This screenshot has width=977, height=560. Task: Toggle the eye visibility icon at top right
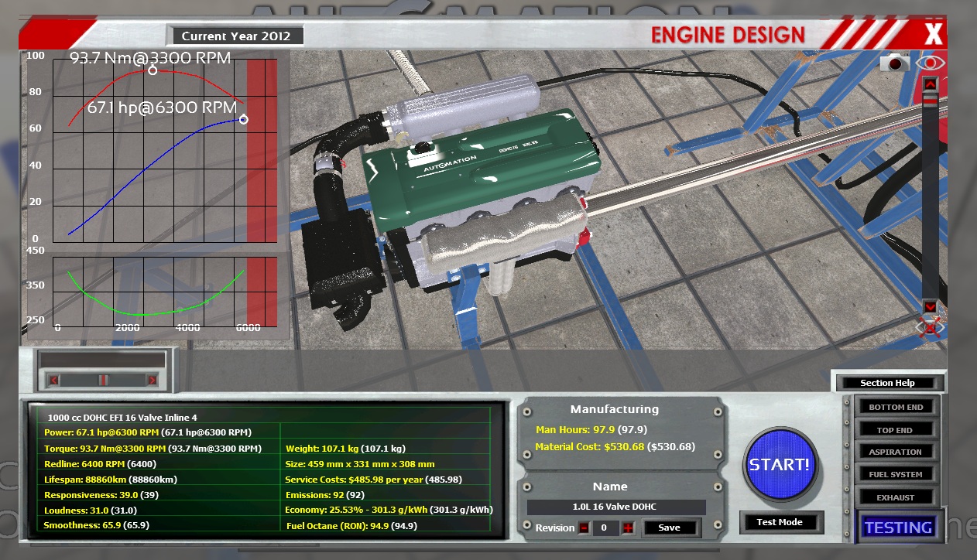tap(931, 63)
